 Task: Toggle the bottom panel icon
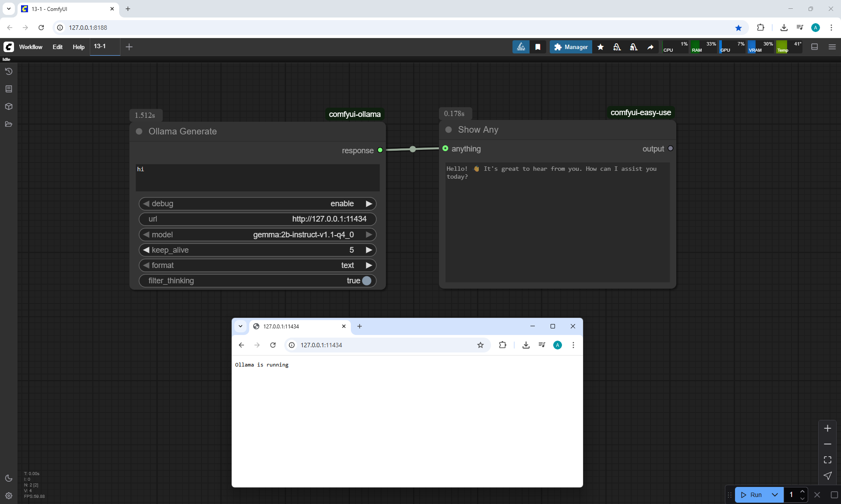pos(815,47)
